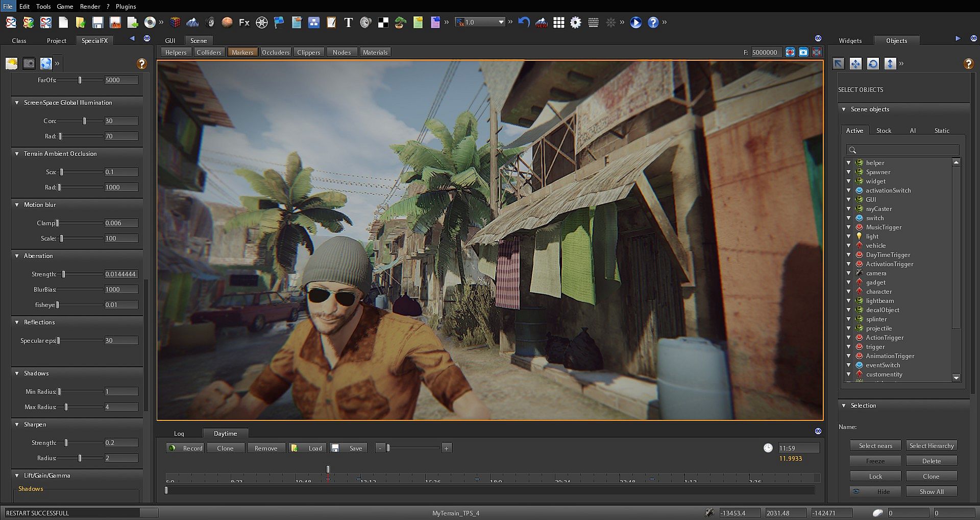
Task: Select the rotate object tool icon
Action: pyautogui.click(x=873, y=63)
